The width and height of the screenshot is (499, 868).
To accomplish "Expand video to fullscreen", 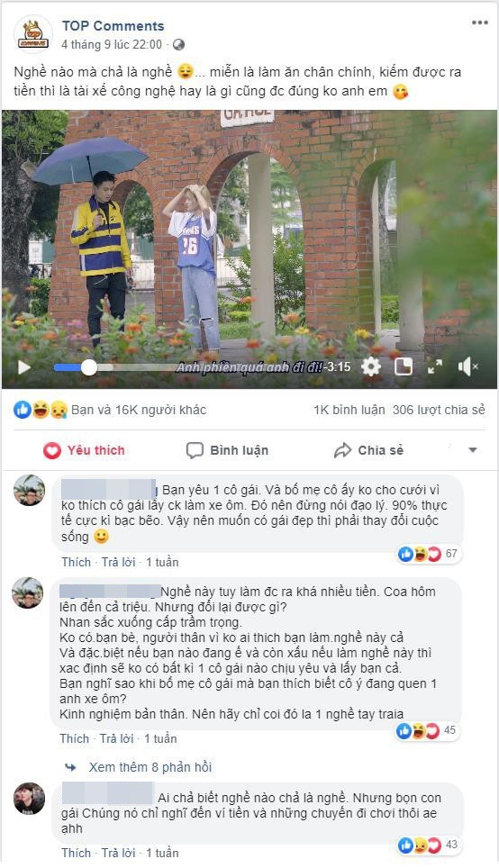I will click(x=435, y=366).
